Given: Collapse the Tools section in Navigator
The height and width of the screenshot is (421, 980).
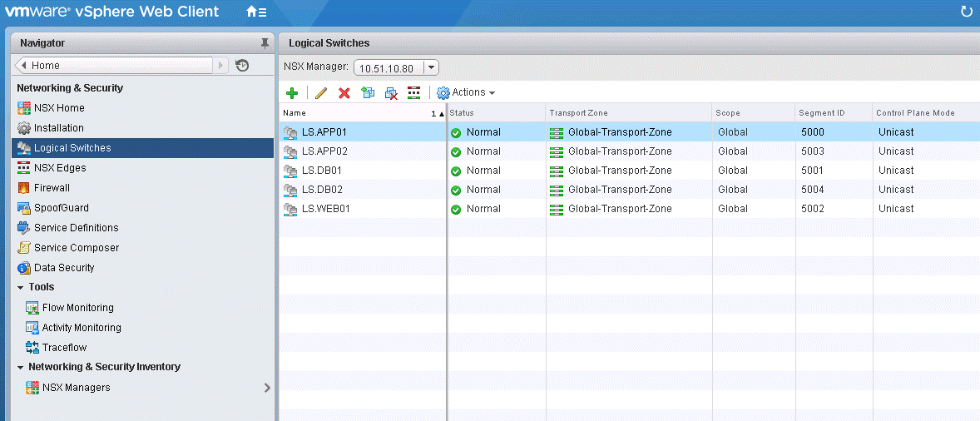Looking at the screenshot, I should (21, 287).
